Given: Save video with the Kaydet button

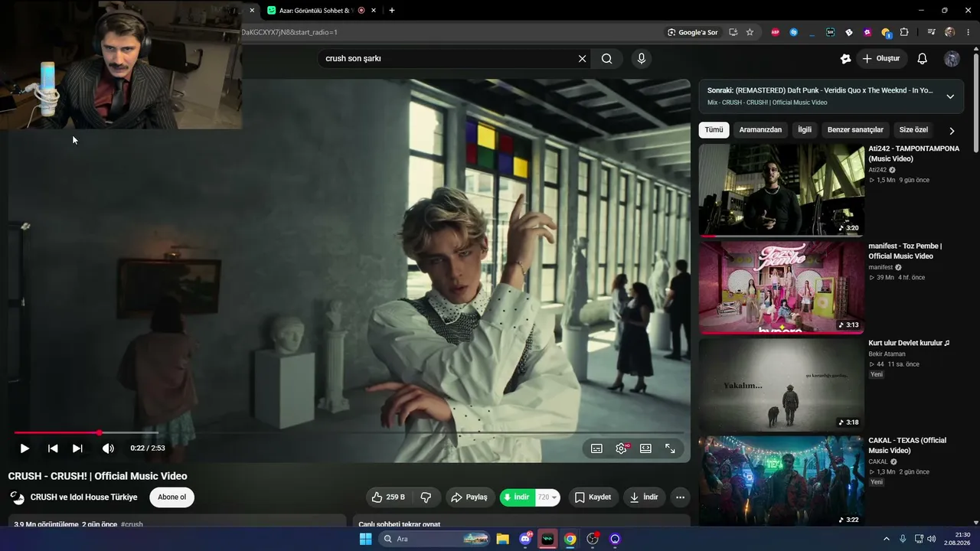Looking at the screenshot, I should [593, 497].
